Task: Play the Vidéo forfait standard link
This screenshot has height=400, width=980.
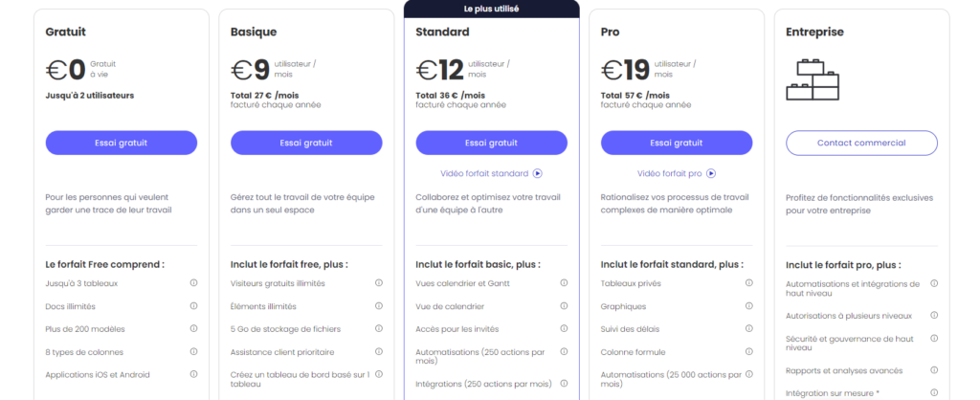Action: tap(491, 173)
